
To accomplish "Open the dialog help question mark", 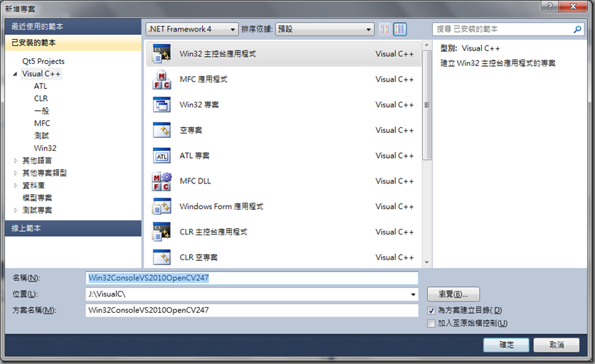I will click(550, 6).
